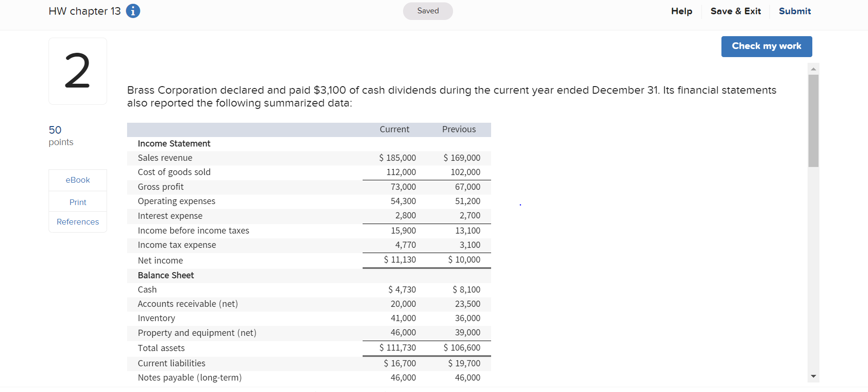Viewport: 868px width, 392px height.
Task: Click the Previous column header
Action: [x=459, y=129]
